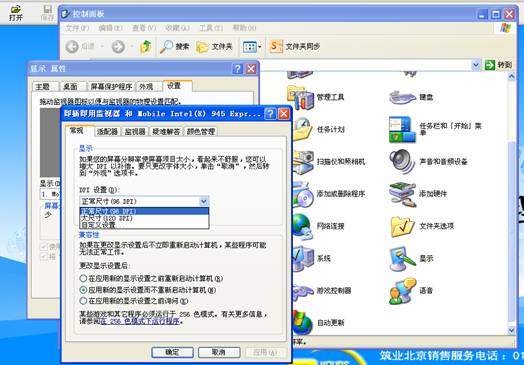Viewport: 524px width, 365px height.
Task: Click the green up-folder toolbar icon
Action: click(146, 47)
